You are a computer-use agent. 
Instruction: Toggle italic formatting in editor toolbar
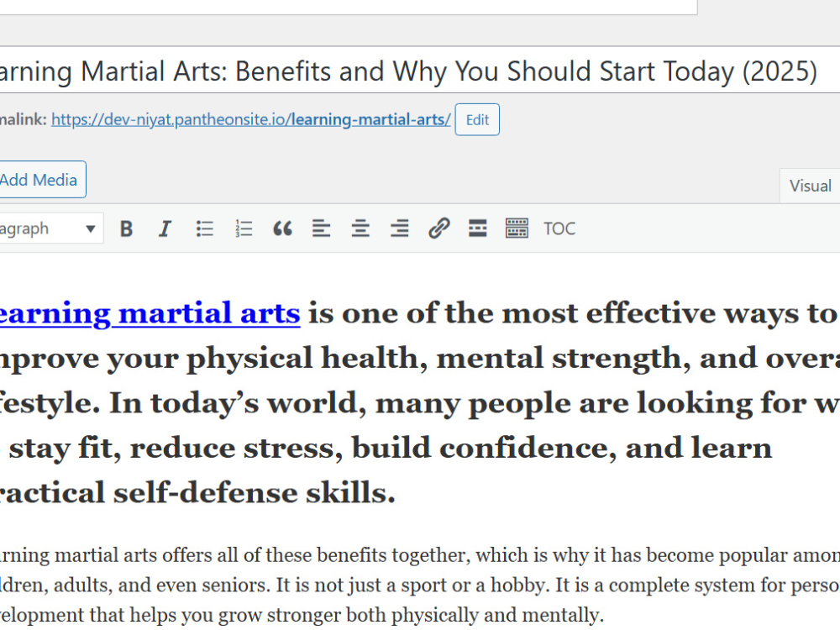165,228
